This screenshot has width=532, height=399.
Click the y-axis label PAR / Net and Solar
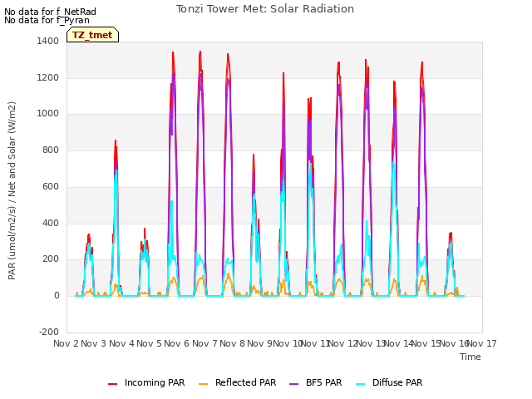(12, 190)
